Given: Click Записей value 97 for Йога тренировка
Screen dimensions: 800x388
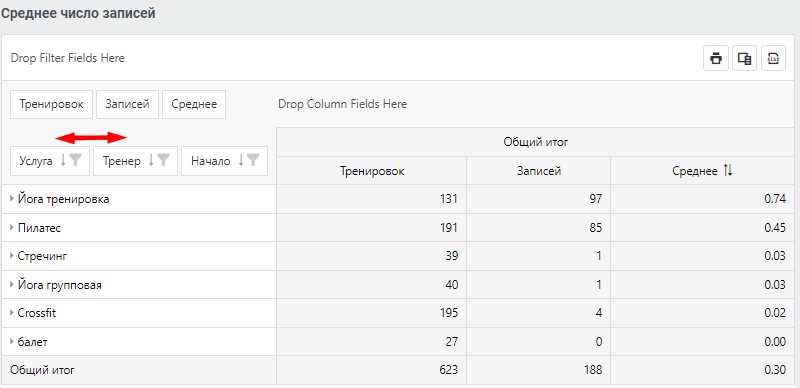Looking at the screenshot, I should coord(595,199).
